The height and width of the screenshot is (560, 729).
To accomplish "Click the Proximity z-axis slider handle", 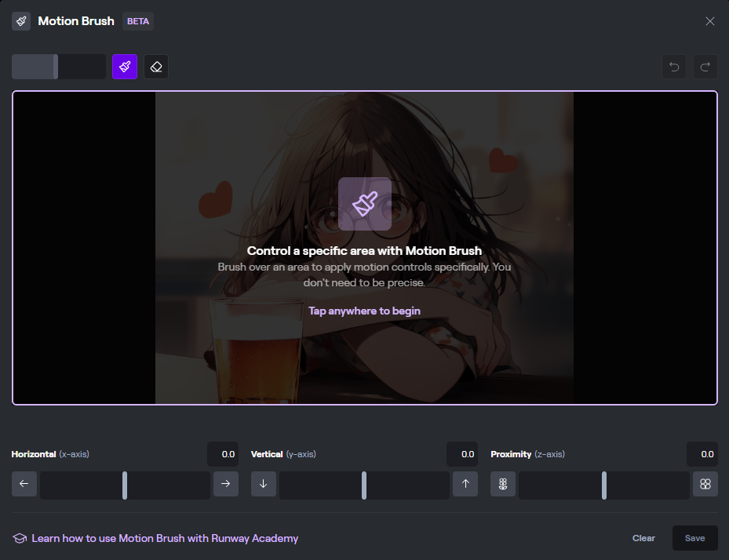I will 604,485.
